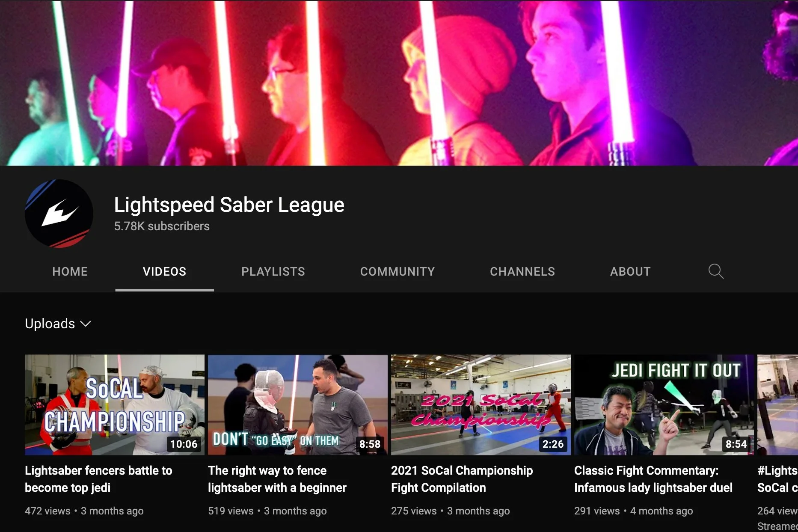798x532 pixels.
Task: Click the 10:06 duration badge
Action: [x=184, y=444]
